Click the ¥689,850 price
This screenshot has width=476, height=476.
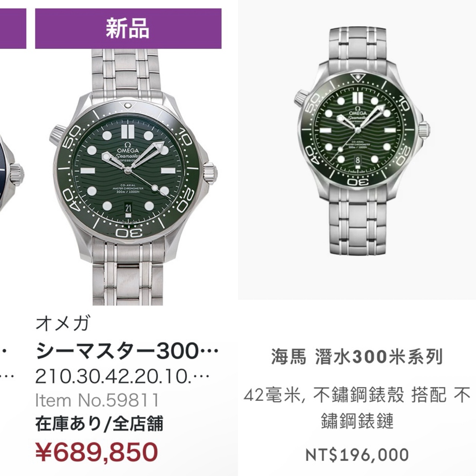[x=97, y=451]
